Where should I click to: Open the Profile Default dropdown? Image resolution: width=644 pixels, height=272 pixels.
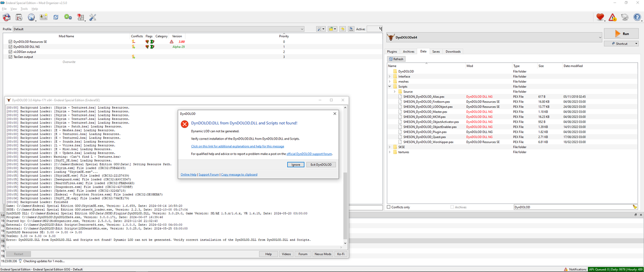pos(158,29)
